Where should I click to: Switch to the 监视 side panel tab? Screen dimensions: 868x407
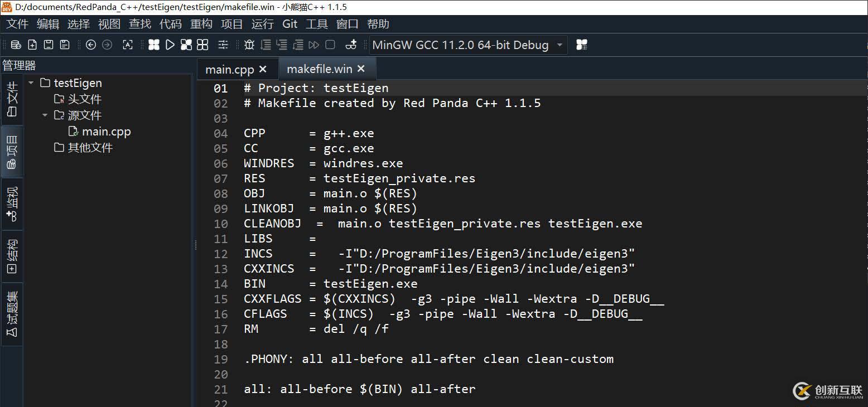click(x=12, y=203)
